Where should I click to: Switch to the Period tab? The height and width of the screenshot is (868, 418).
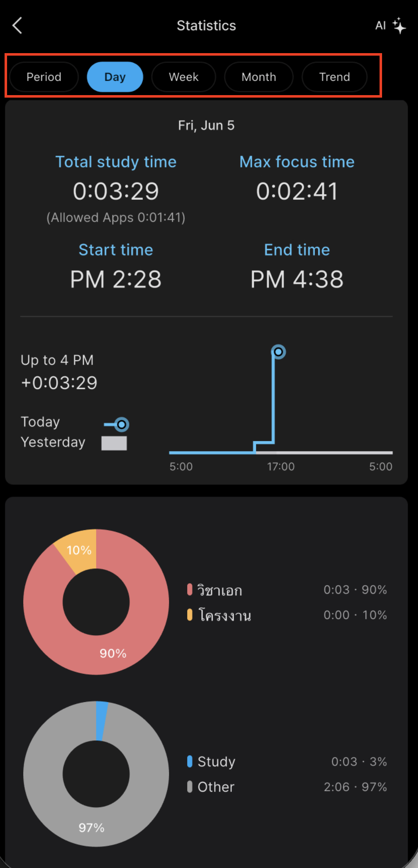tap(44, 77)
